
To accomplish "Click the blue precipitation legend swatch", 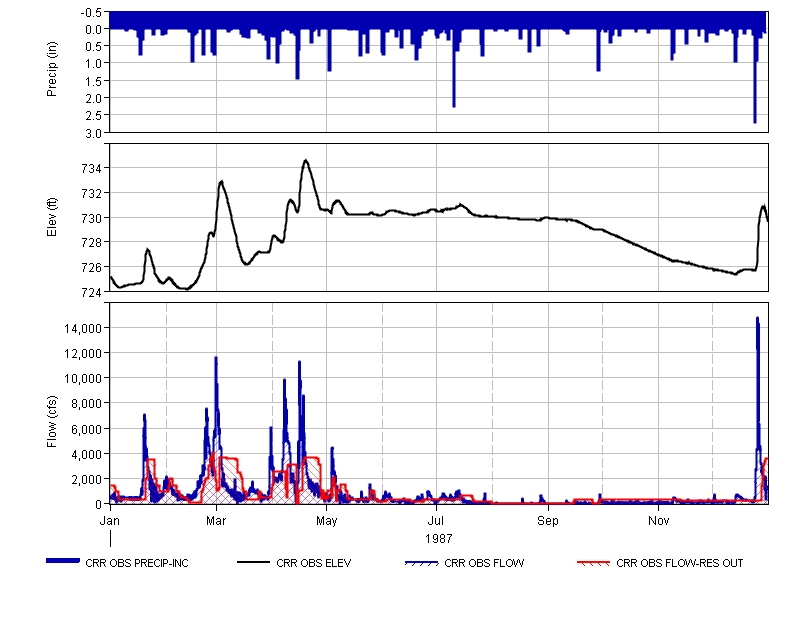I will pos(63,561).
